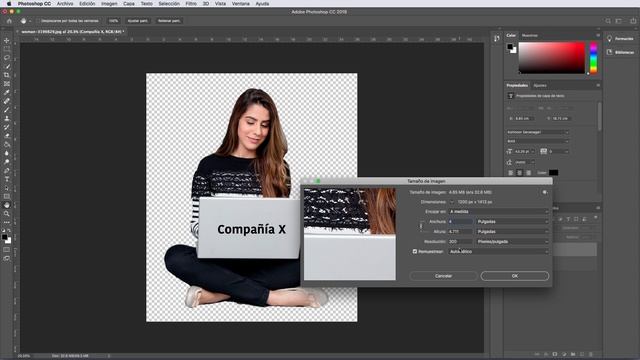Select the Rectangular Marquee tool
The image size is (640, 360).
tap(7, 49)
